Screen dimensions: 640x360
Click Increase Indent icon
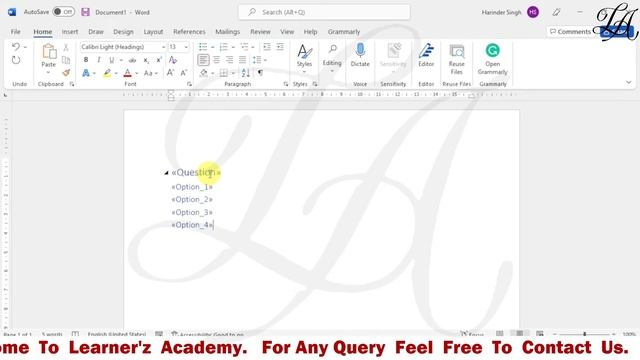pos(280,47)
